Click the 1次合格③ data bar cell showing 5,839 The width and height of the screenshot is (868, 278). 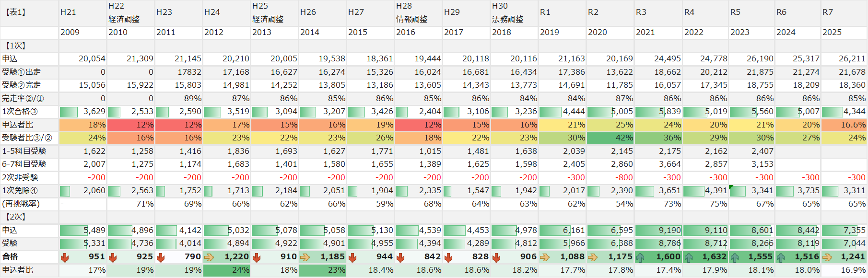[x=658, y=112]
